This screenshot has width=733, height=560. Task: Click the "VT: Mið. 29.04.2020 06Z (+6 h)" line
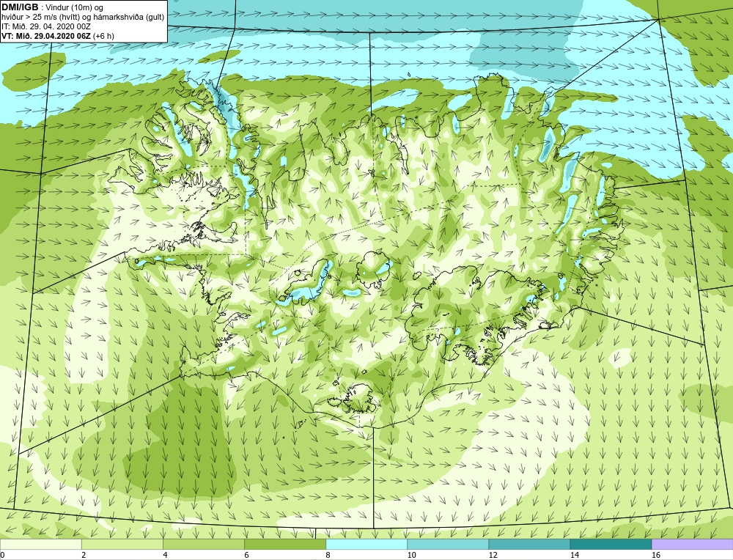[58, 36]
